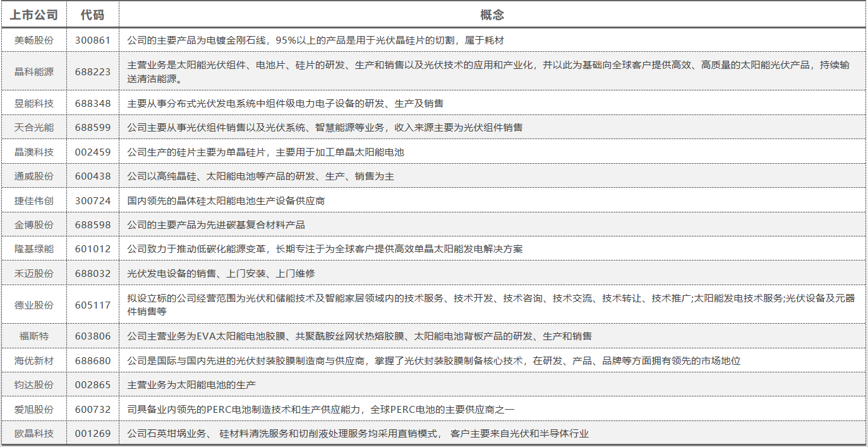Click the 上市公司 column header
The width and height of the screenshot is (868, 447).
click(x=34, y=15)
